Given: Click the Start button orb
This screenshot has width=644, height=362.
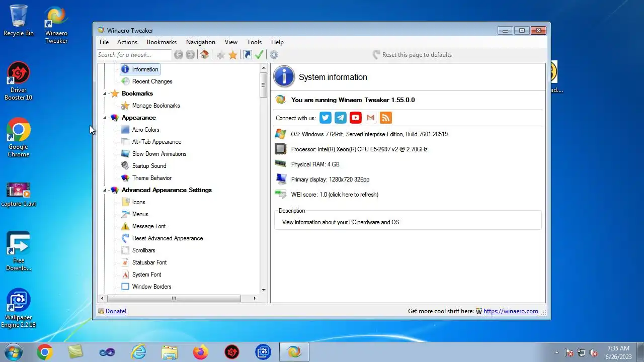Looking at the screenshot, I should point(14,352).
